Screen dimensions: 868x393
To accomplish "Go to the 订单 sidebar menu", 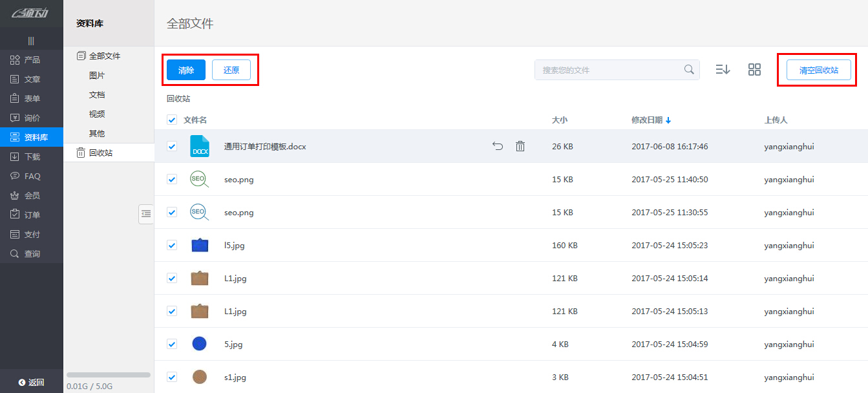I will (32, 215).
